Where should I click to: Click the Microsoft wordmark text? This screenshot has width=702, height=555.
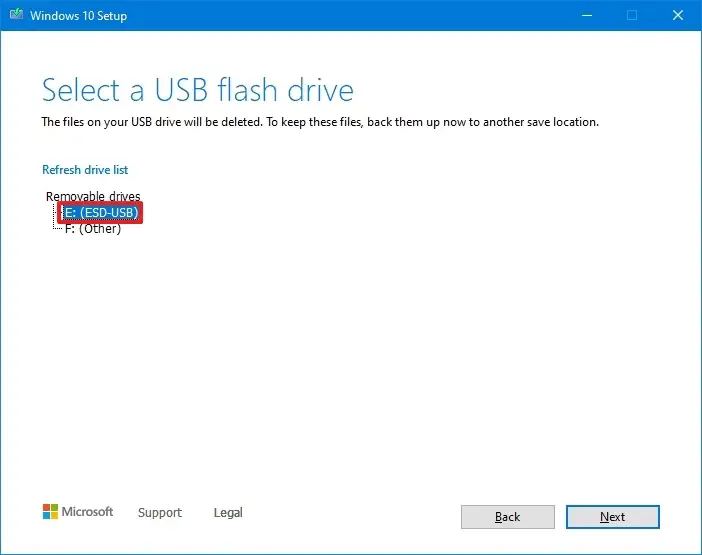pos(87,512)
